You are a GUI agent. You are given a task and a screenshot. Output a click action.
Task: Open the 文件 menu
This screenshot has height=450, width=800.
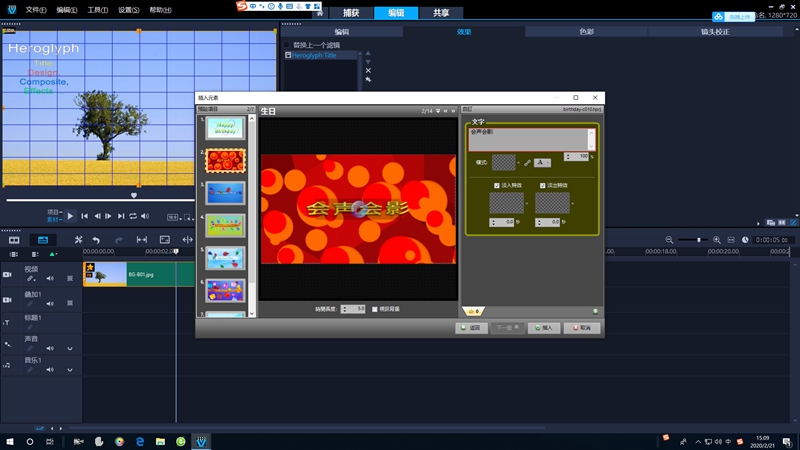click(36, 10)
